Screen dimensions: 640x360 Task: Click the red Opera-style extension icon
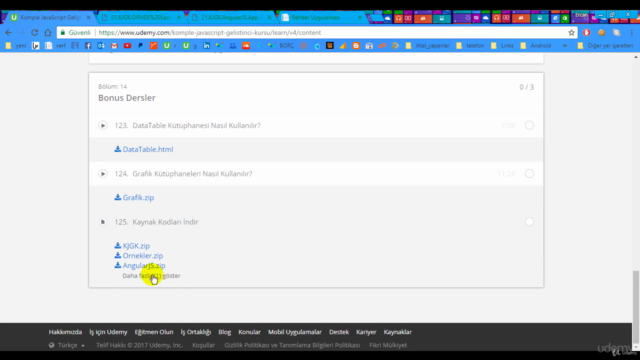point(587,33)
